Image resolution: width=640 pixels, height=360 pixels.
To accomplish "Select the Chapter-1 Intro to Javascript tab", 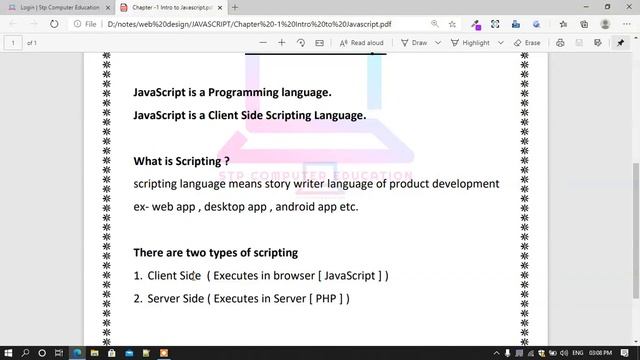I will coord(171,7).
